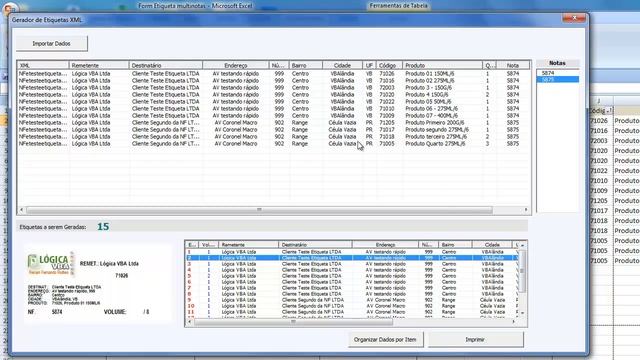Select row with Produto Quarto 275ML/6
Screen dimensions: 640x360
[273, 144]
